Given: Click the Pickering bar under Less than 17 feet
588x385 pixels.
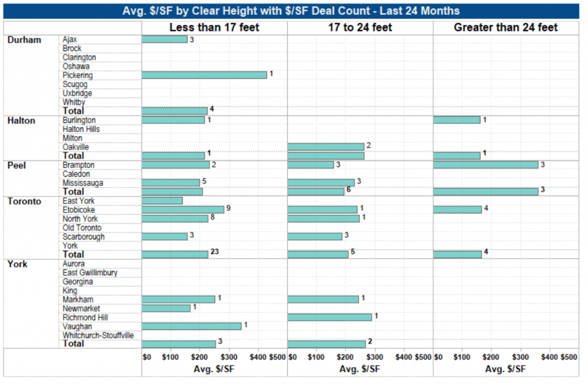Looking at the screenshot, I should [204, 75].
